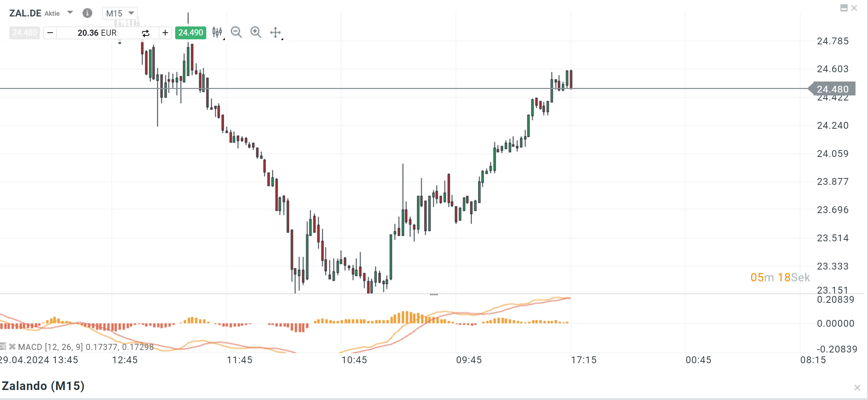868x400 pixels.
Task: Zoom out the chart
Action: click(x=236, y=33)
